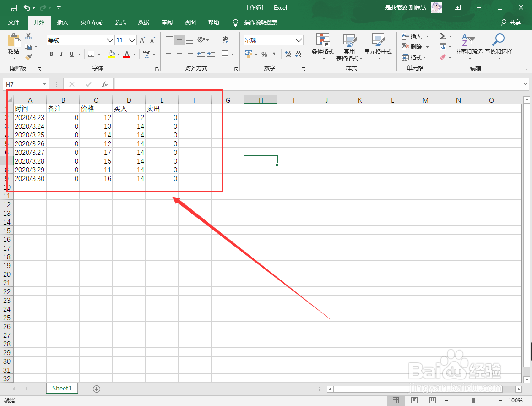Toggle Italic formatting
The image size is (532, 406).
pos(61,54)
